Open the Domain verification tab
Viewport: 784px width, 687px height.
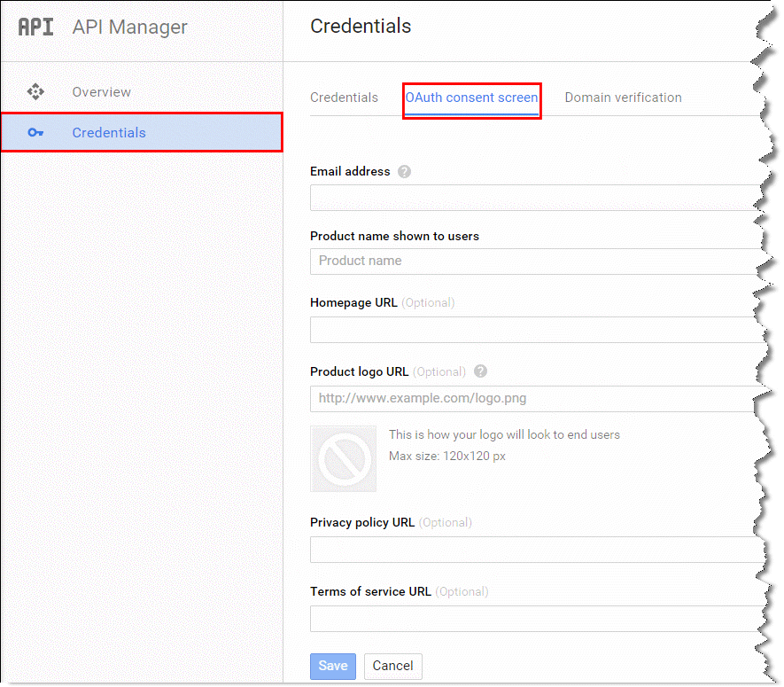point(623,98)
